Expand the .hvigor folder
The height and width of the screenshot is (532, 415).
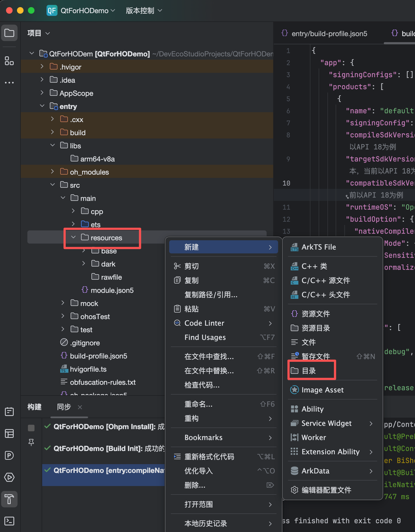click(42, 66)
